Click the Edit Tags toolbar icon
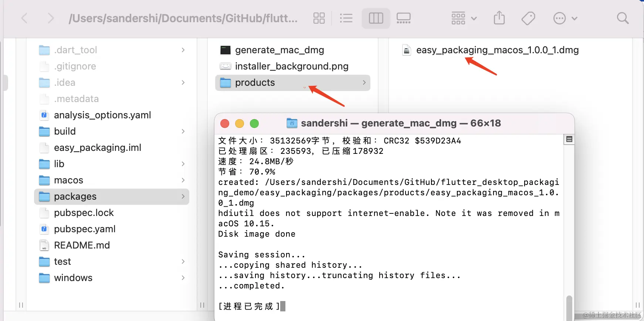644x321 pixels. point(528,18)
